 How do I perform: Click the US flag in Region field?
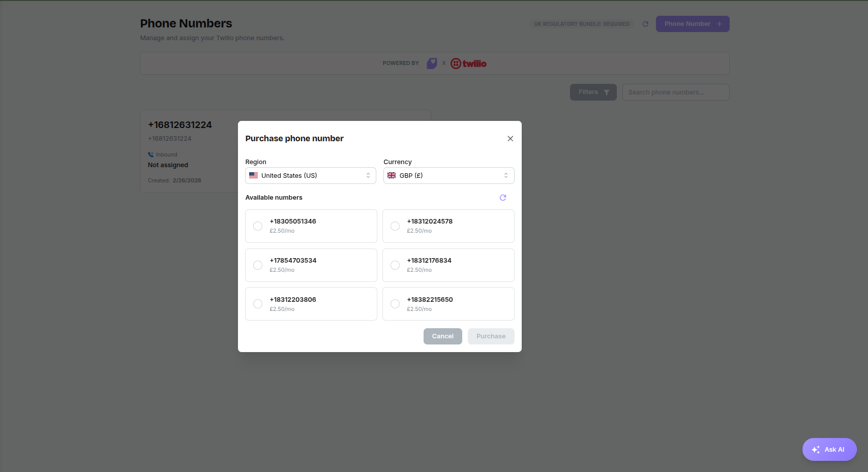pyautogui.click(x=253, y=175)
